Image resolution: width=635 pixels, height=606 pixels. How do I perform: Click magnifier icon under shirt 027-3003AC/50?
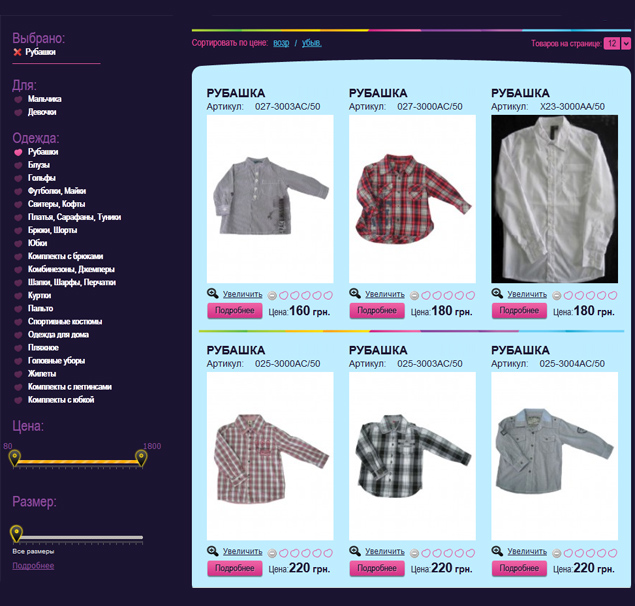click(213, 293)
